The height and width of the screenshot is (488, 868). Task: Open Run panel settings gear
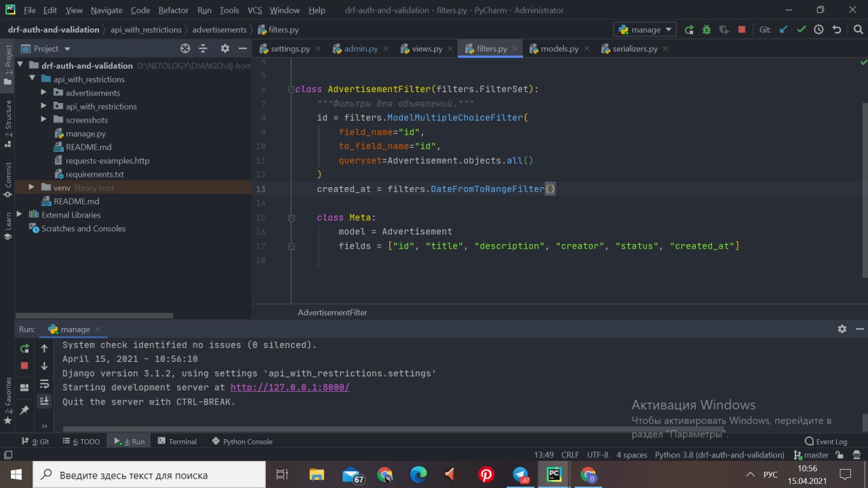click(x=842, y=329)
